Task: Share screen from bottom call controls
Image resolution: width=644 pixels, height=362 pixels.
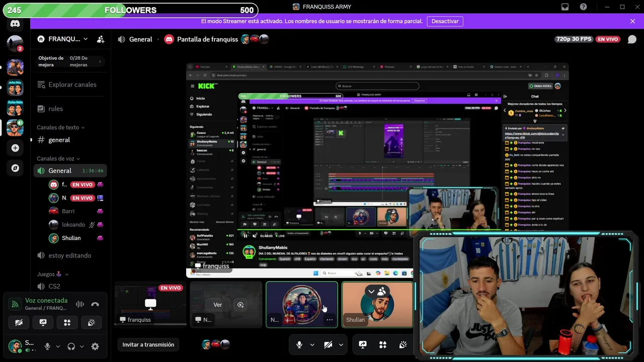Action: click(363, 344)
